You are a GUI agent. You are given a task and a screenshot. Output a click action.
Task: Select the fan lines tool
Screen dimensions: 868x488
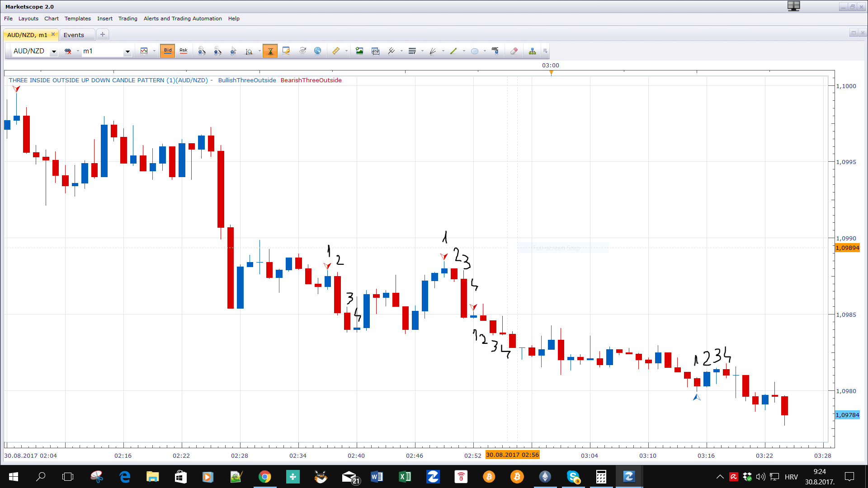433,51
